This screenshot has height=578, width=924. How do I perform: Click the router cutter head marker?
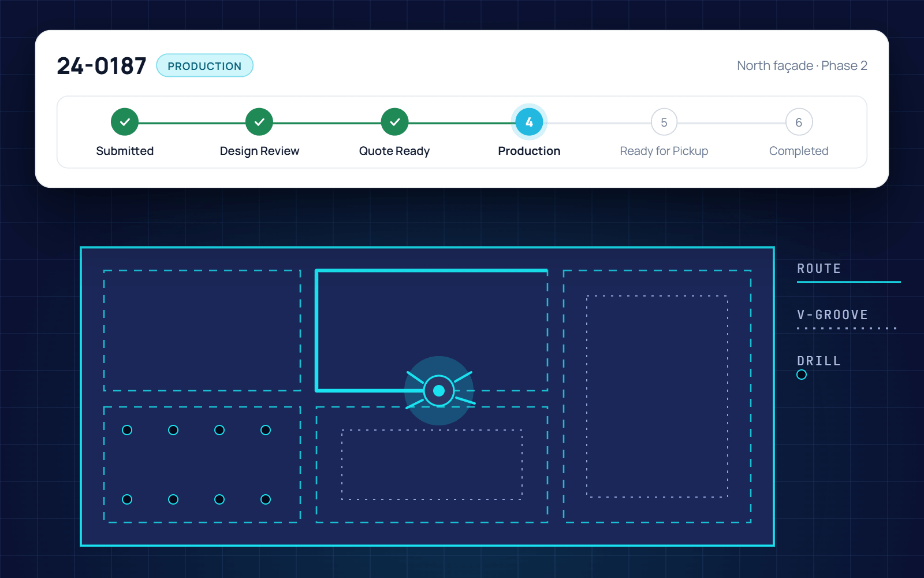coord(439,391)
